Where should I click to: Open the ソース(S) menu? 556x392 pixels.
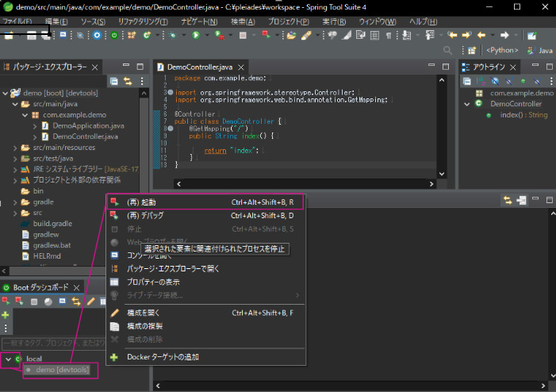point(93,21)
